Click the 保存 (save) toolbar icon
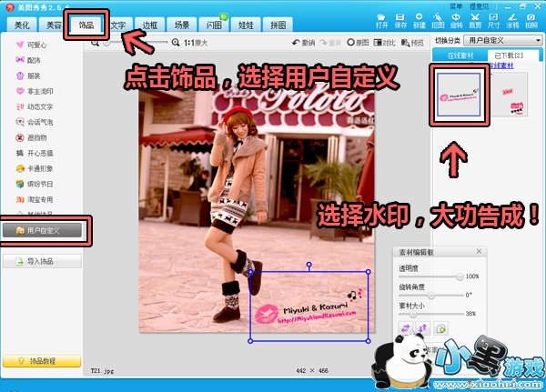This screenshot has height=392, width=546. (x=400, y=21)
